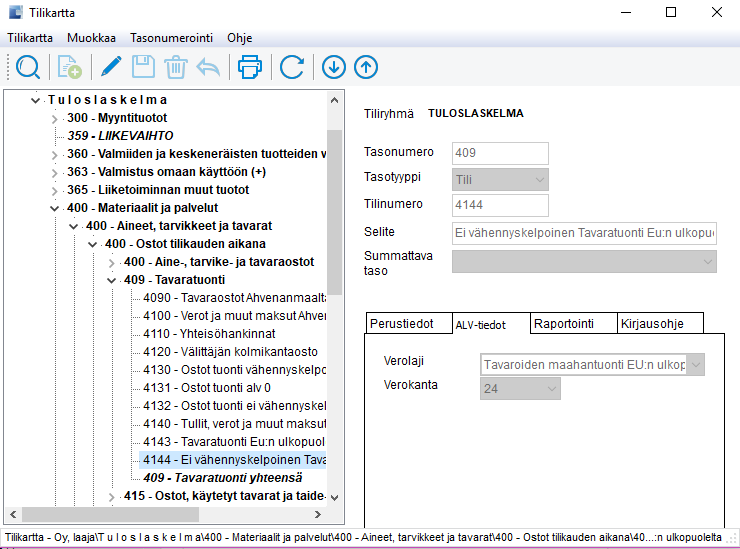Screen dimensions: 740x549
Task: Collapse the 409 - Tavaratuonti node
Action: click(111, 280)
